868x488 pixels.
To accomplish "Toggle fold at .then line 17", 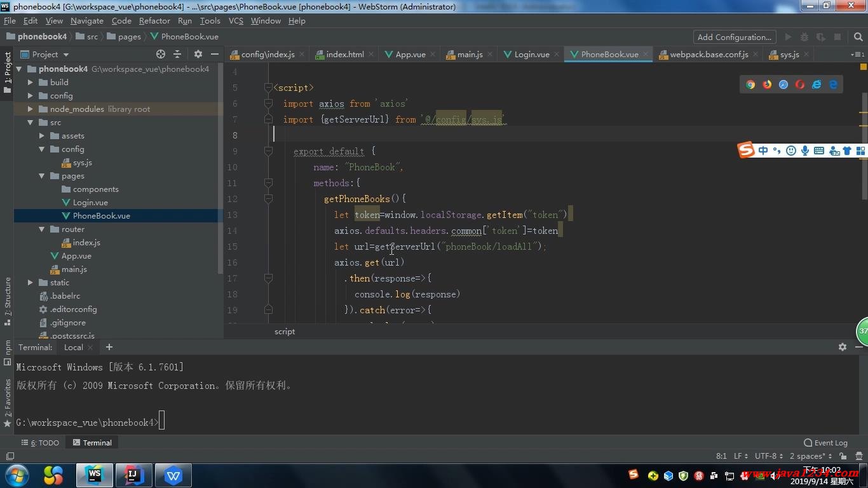I will click(x=269, y=278).
